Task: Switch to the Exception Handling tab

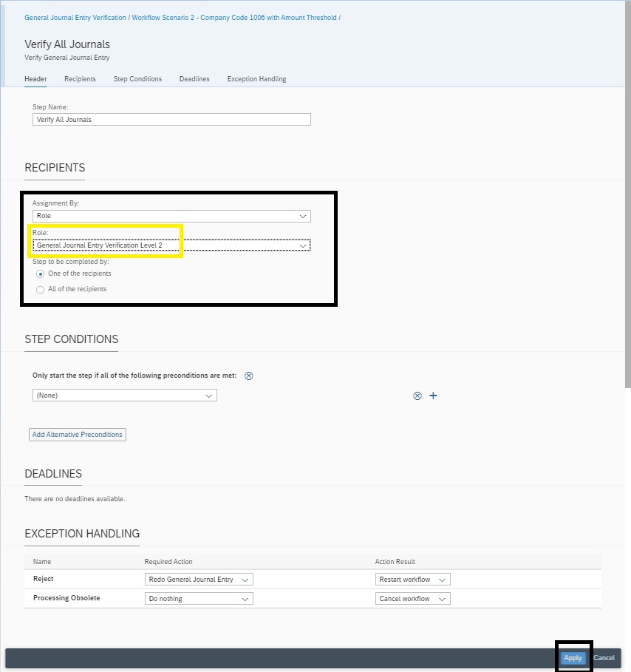Action: (x=256, y=79)
